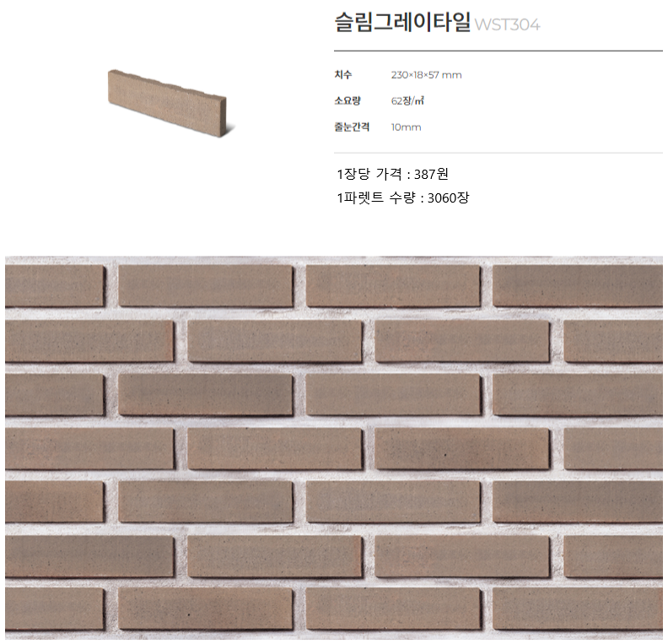This screenshot has height=644, width=668.
Task: Click the 1파렛트 수량 : 3060장 line
Action: click(x=403, y=198)
